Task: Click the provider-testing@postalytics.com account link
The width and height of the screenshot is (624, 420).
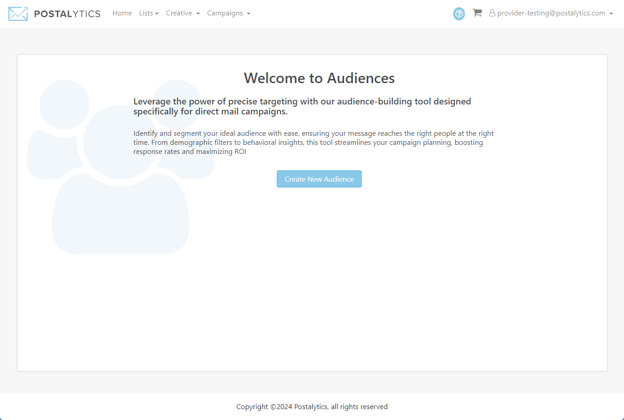Action: tap(551, 13)
